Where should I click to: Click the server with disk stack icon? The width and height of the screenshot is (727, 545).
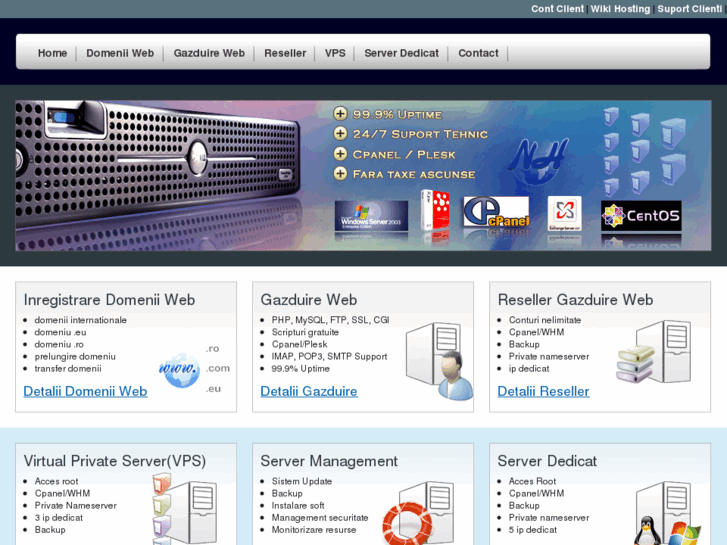tap(655, 352)
